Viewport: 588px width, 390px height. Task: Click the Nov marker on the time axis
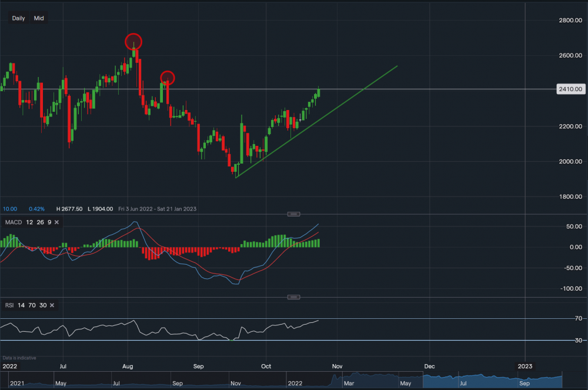[336, 366]
